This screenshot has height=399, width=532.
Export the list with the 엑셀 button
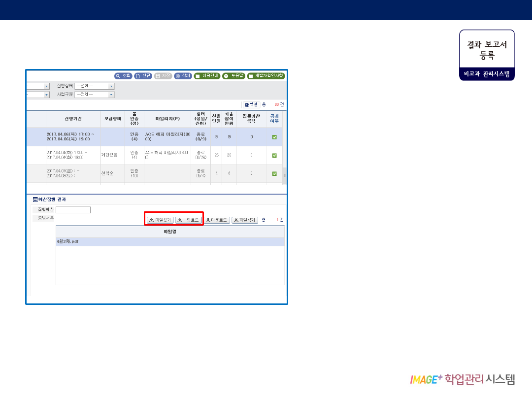pyautogui.click(x=251, y=104)
